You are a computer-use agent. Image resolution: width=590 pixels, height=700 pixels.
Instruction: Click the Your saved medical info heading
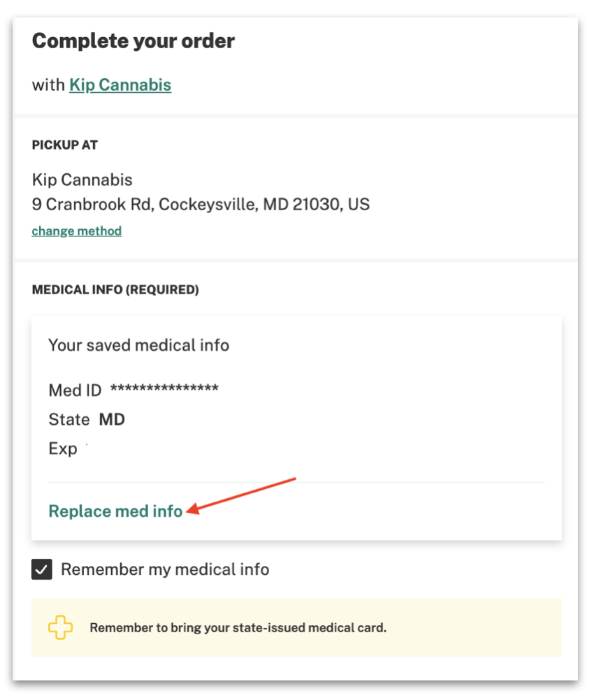(x=139, y=345)
